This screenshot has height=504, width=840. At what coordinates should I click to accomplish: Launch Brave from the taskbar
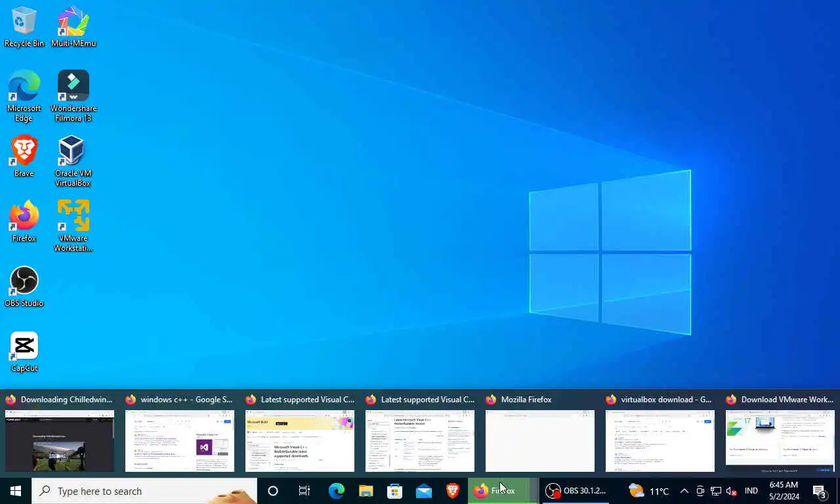[453, 491]
